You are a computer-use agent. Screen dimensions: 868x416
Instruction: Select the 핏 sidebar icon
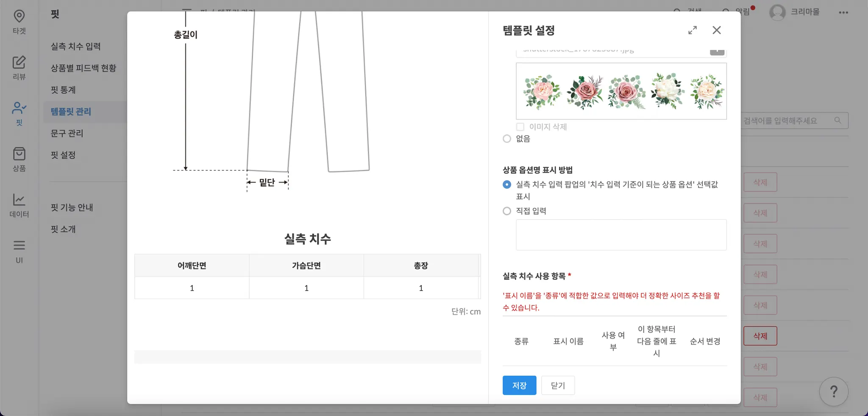(19, 113)
